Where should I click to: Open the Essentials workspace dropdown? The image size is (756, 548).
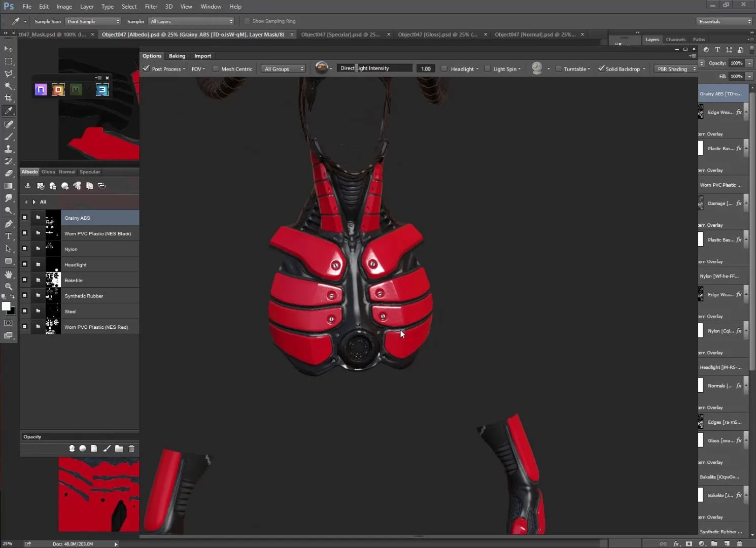coord(724,21)
